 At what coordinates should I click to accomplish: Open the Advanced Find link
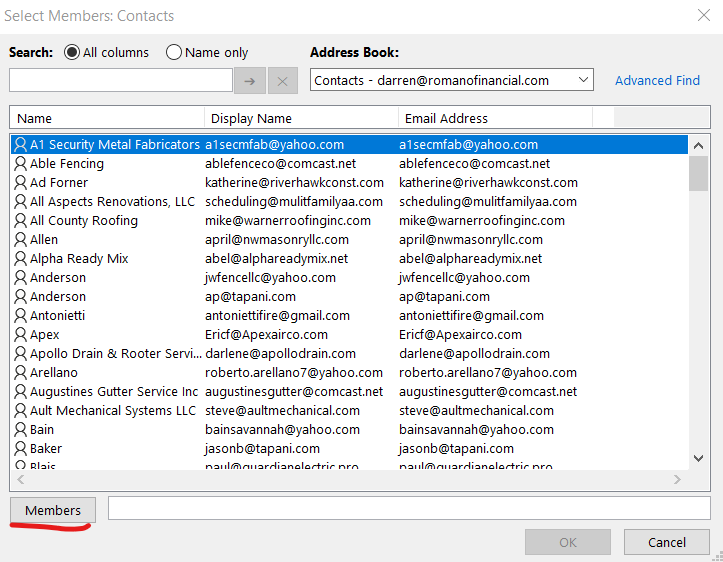click(657, 80)
